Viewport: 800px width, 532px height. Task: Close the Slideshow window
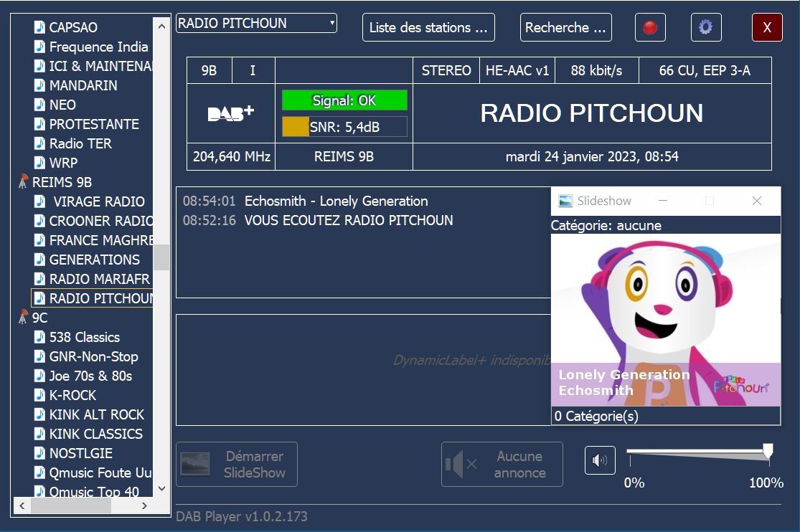tap(757, 201)
